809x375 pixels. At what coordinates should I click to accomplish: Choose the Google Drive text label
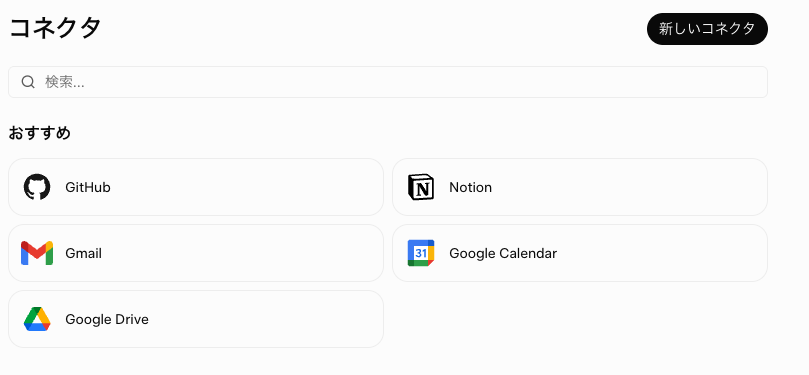(x=107, y=319)
